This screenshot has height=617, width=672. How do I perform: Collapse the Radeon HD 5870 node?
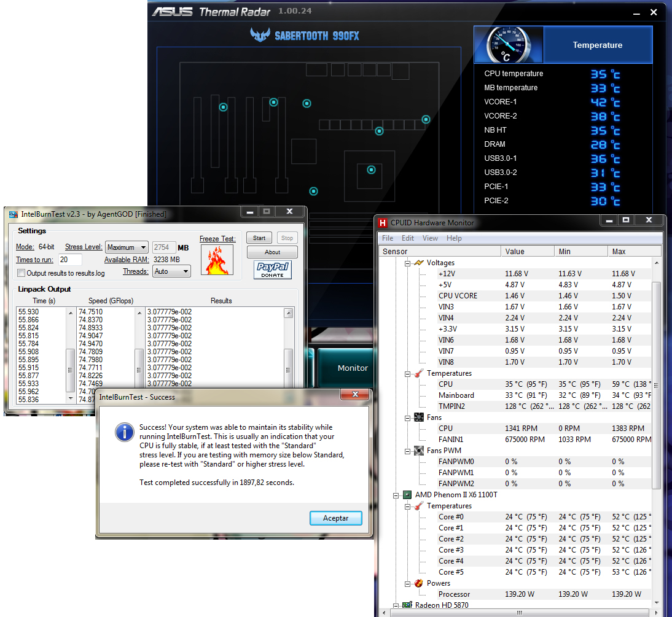pos(396,605)
